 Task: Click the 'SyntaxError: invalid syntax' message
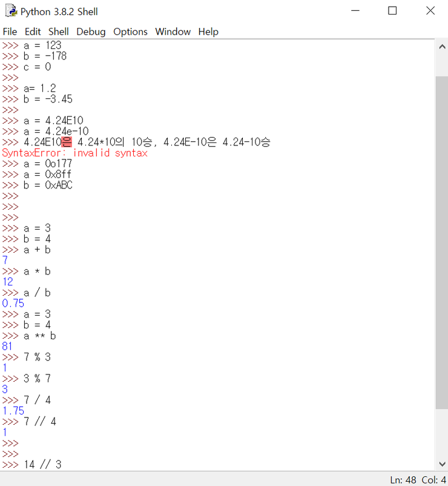click(74, 153)
